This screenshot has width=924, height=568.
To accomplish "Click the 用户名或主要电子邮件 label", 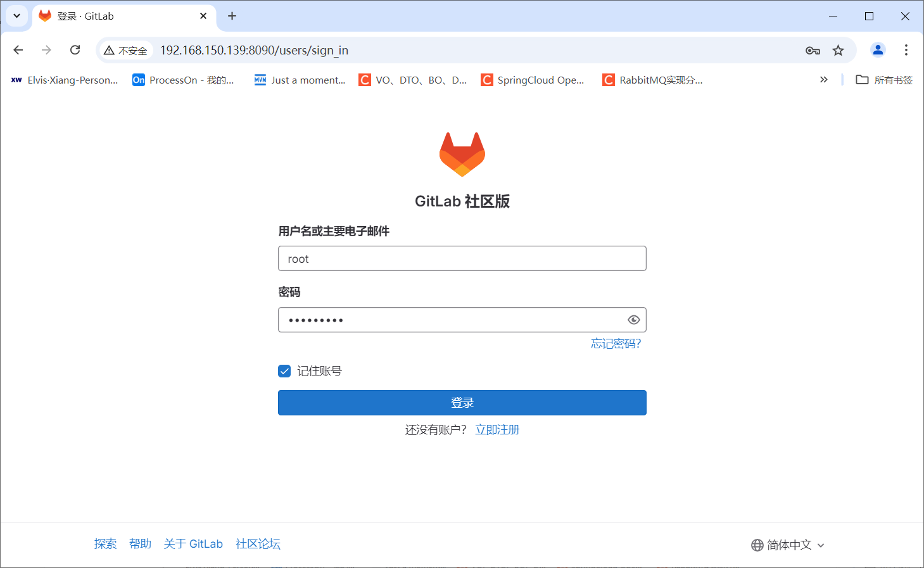I will click(x=334, y=231).
